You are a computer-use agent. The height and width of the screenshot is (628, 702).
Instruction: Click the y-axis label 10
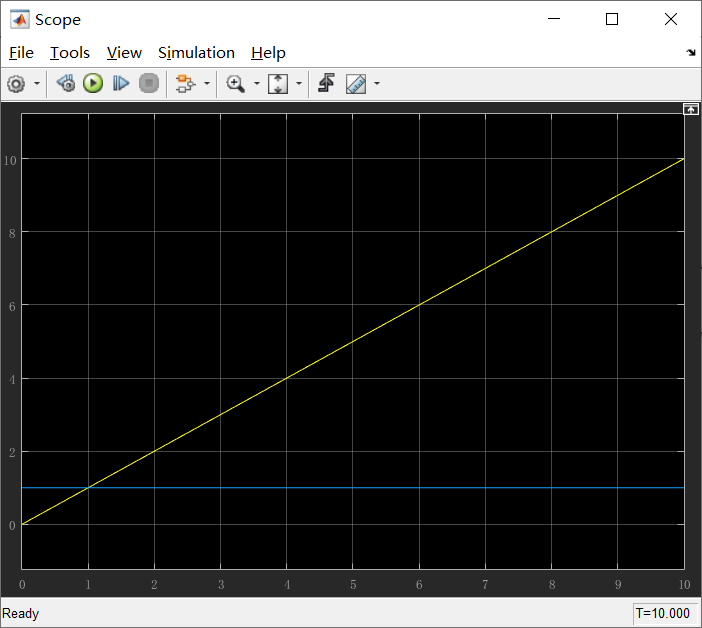point(10,160)
